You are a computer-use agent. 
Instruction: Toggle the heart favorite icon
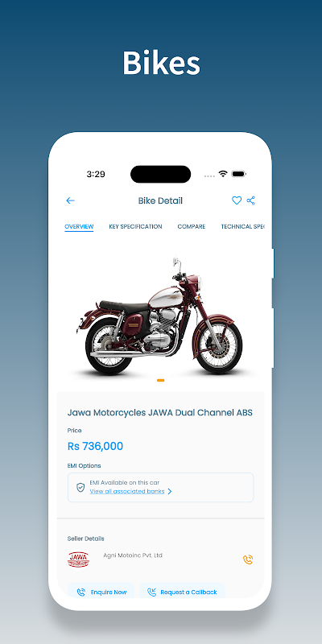(x=237, y=200)
